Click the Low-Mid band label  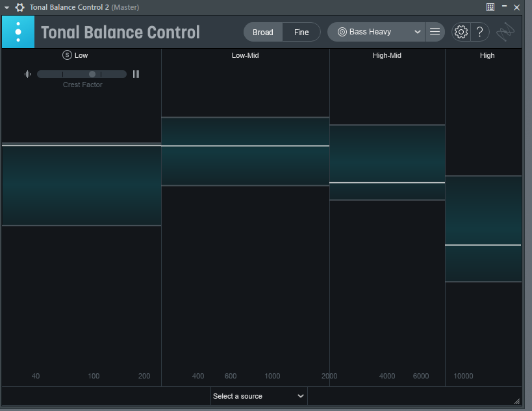245,55
